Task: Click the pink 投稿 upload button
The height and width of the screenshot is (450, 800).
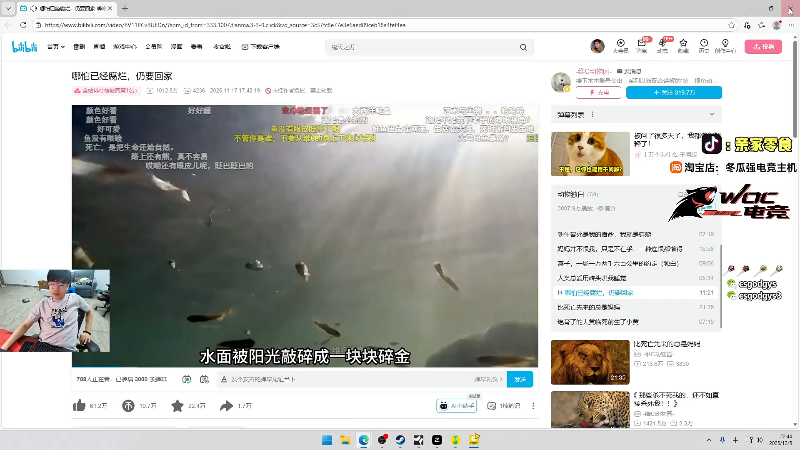Action: pyautogui.click(x=763, y=46)
